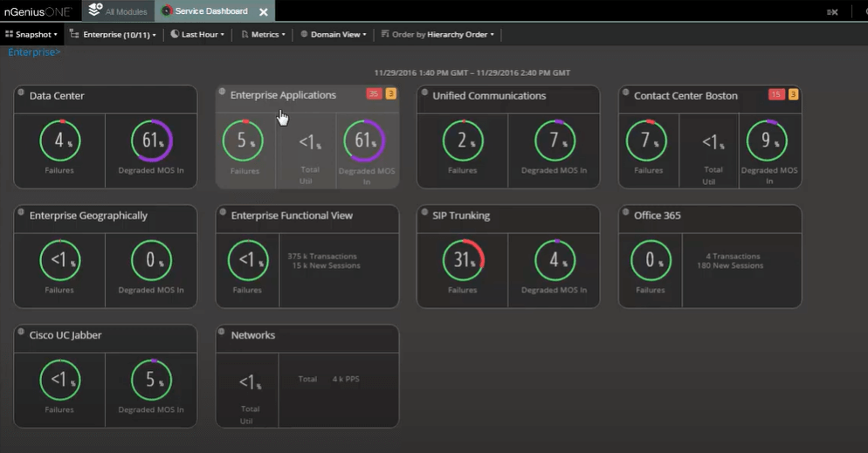Open the Enterprise Functional View tile title

tap(292, 216)
